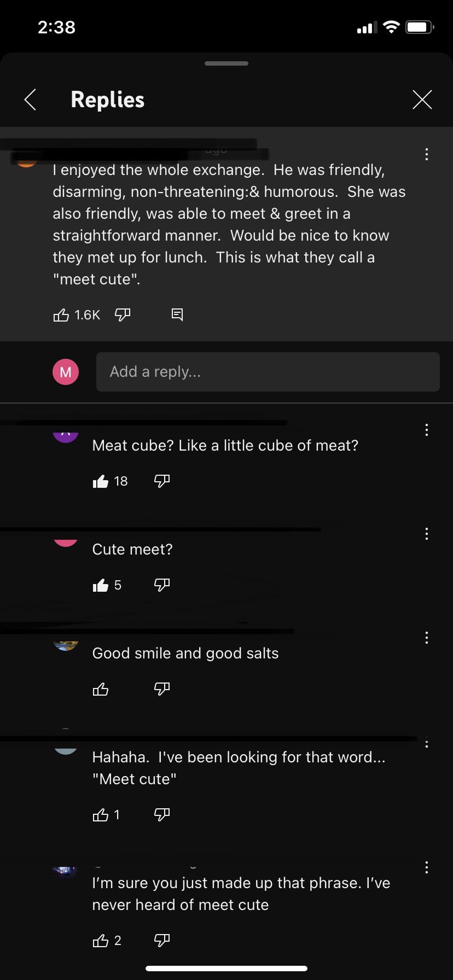Image resolution: width=453 pixels, height=980 pixels.
Task: Go back to the comments list
Action: 30,100
